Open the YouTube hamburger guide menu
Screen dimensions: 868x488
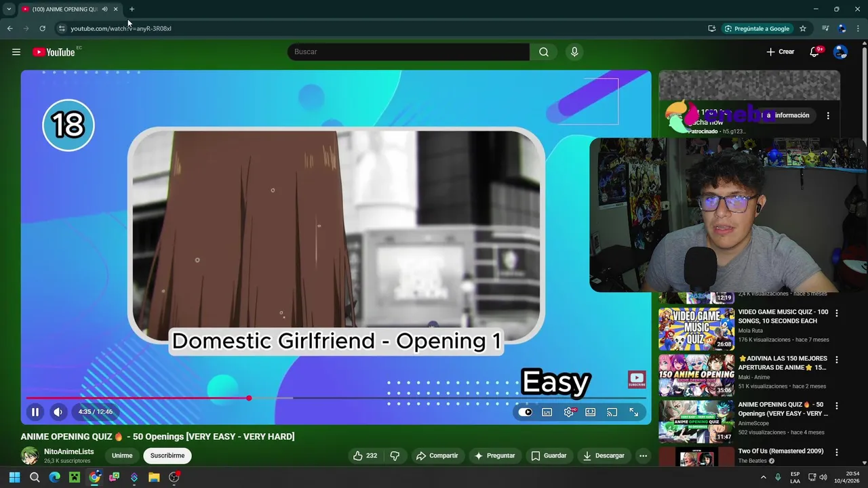pyautogui.click(x=16, y=52)
